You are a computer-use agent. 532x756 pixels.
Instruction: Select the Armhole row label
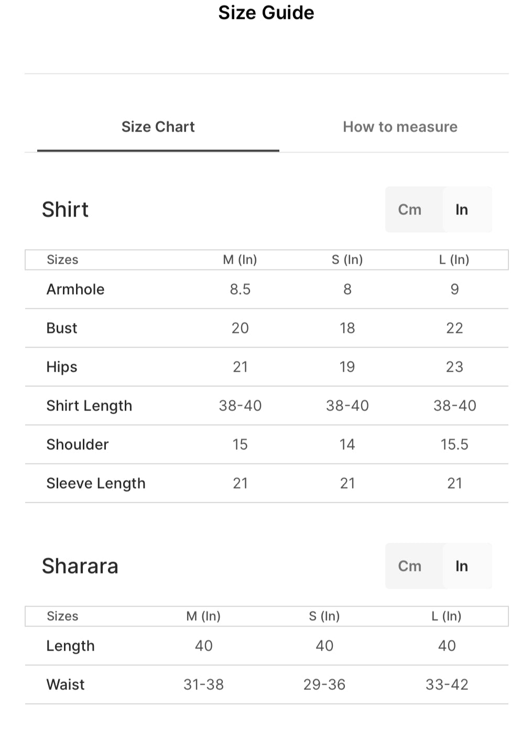pos(75,289)
